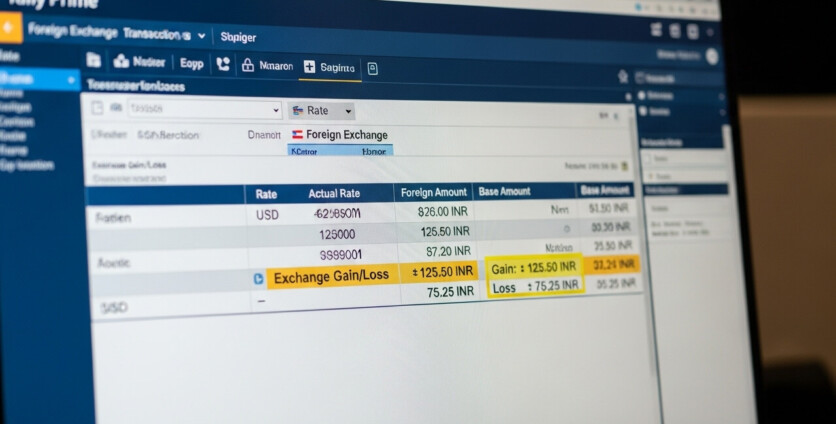Image resolution: width=836 pixels, height=424 pixels.
Task: Click the highlighted Exchange Gain/Loss row label
Action: 332,277
